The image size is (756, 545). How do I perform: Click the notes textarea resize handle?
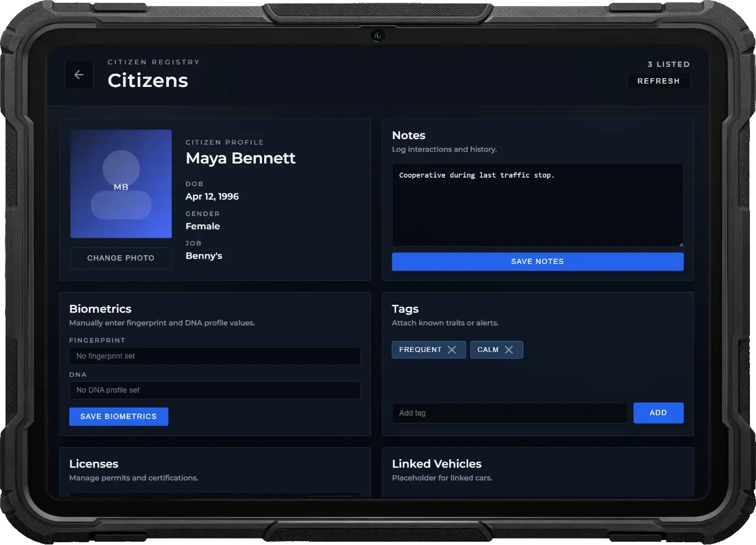[681, 244]
